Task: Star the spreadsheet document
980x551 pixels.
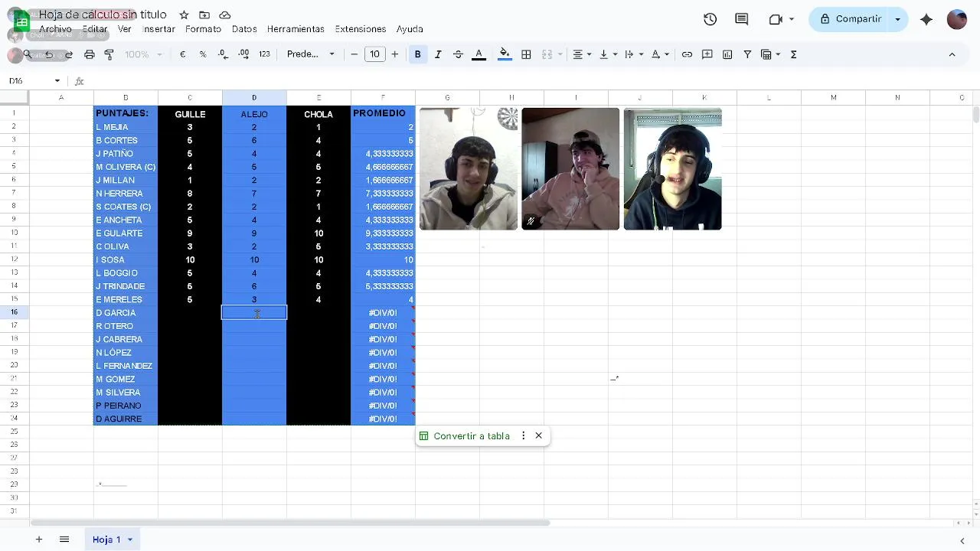Action: point(184,15)
